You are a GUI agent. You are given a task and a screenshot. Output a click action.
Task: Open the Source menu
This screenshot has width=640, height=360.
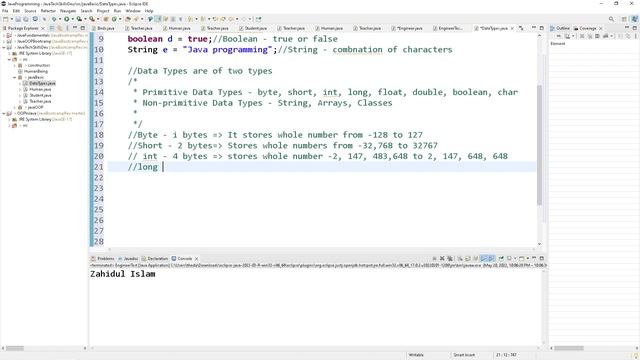(30, 11)
